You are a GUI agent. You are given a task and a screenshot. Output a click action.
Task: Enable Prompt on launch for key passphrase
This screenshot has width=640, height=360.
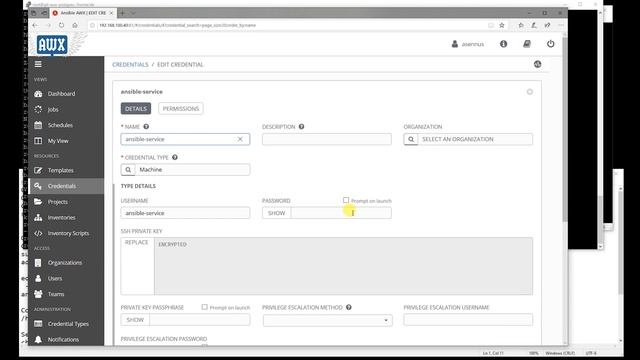coord(204,307)
